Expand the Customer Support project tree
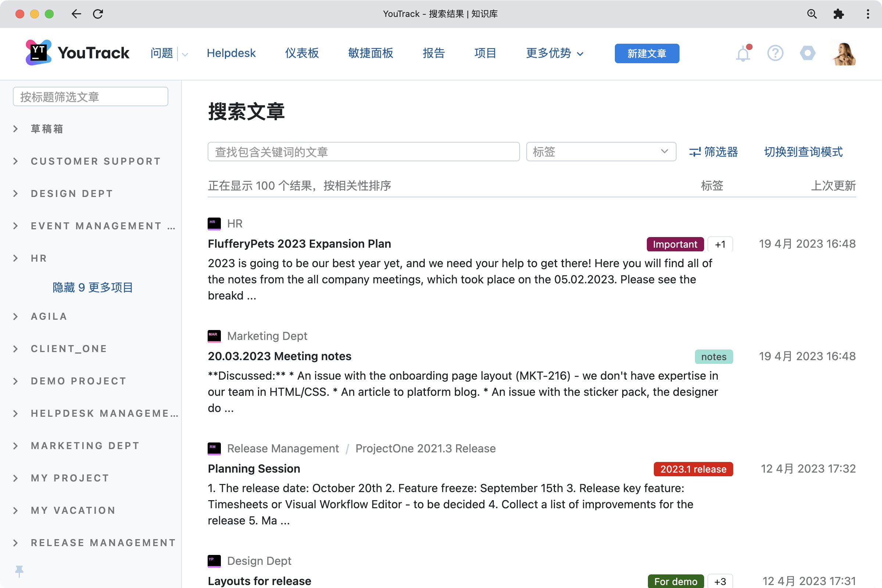 click(x=15, y=161)
